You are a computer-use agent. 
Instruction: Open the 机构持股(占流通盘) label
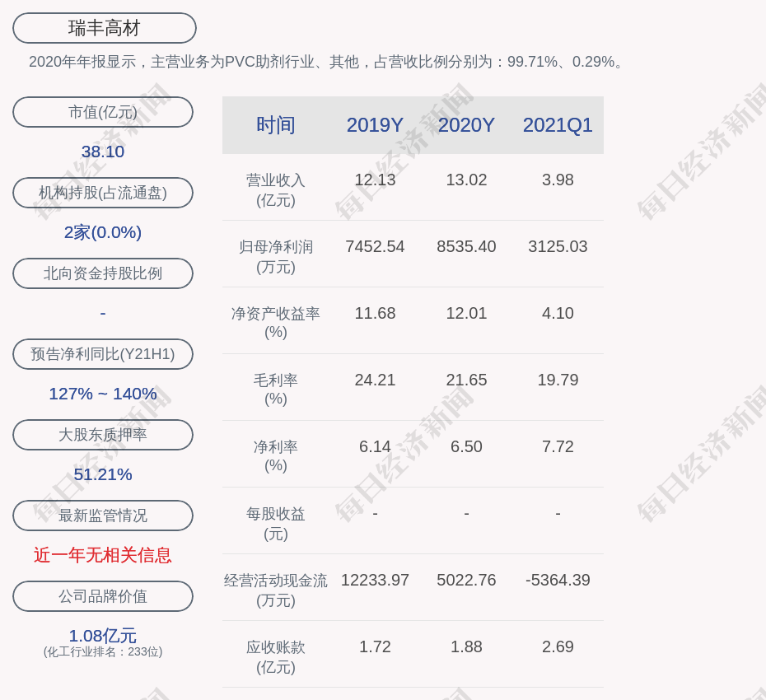point(103,193)
